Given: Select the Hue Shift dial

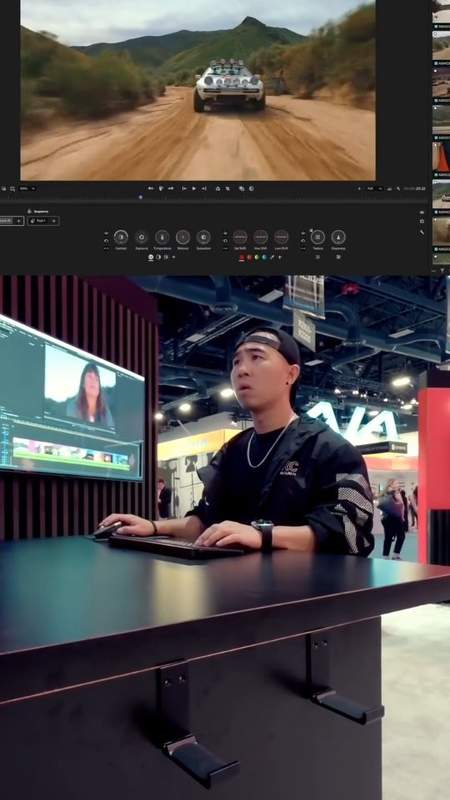Looking at the screenshot, I should [261, 237].
